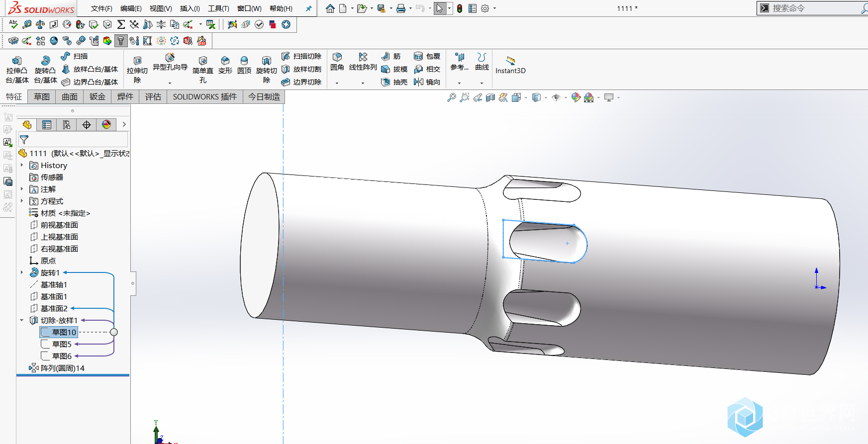Image resolution: width=868 pixels, height=444 pixels.
Task: Open the DisplayManager tab icon
Action: click(106, 125)
